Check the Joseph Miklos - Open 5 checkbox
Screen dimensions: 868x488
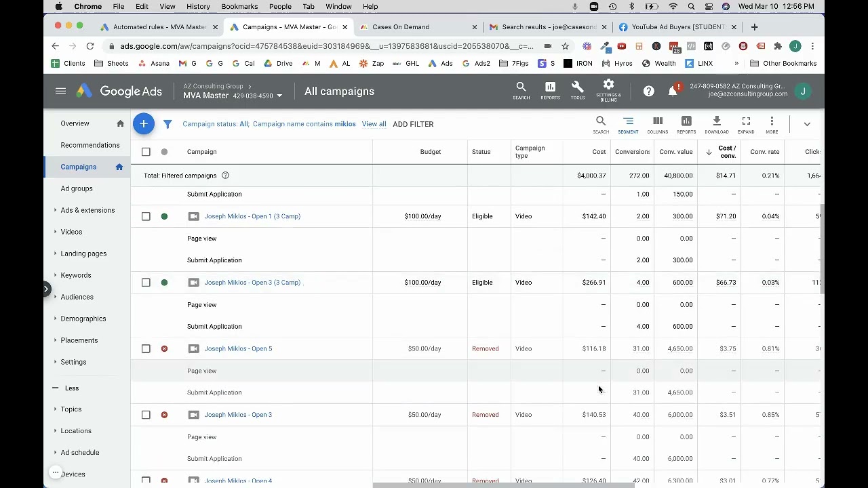click(x=146, y=348)
